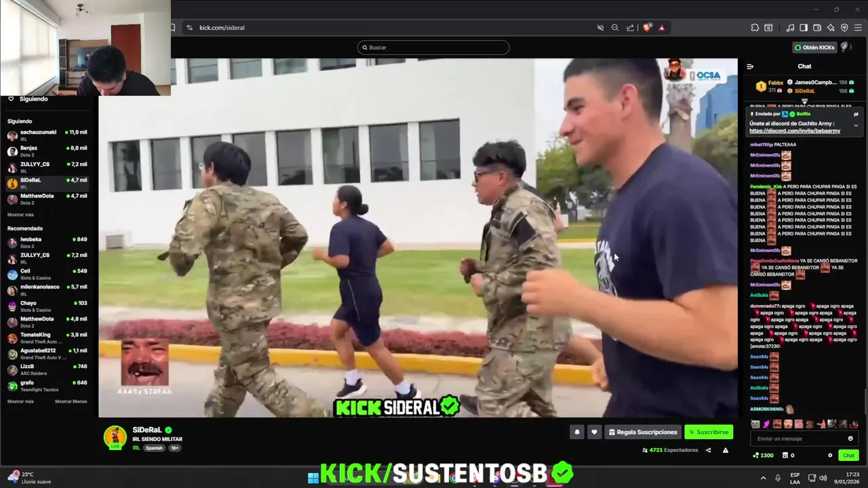Click the taskbar volume speaker icon
The height and width of the screenshot is (488, 868).
(x=823, y=478)
